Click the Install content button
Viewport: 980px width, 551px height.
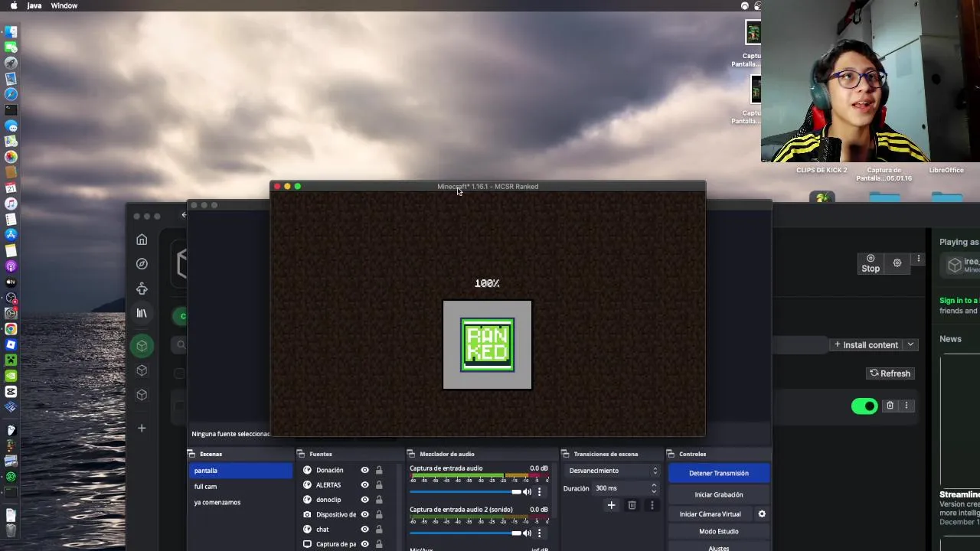866,345
